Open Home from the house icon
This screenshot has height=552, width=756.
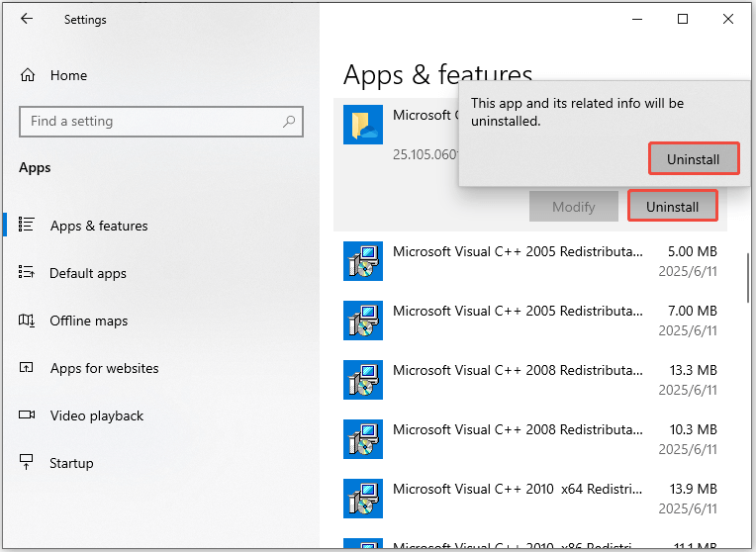pos(28,75)
